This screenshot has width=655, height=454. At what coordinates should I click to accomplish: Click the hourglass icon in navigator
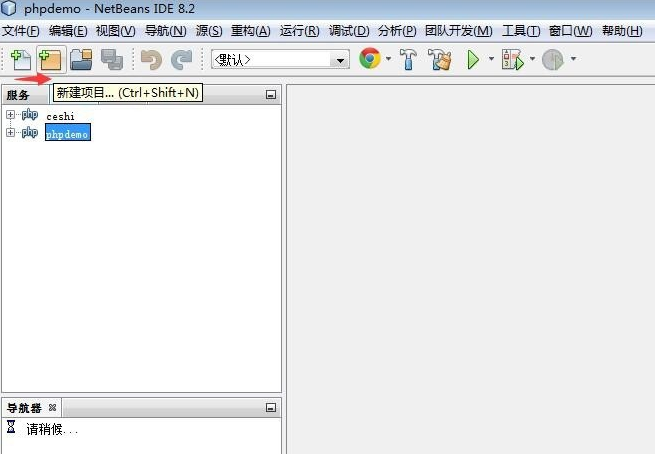pos(11,427)
